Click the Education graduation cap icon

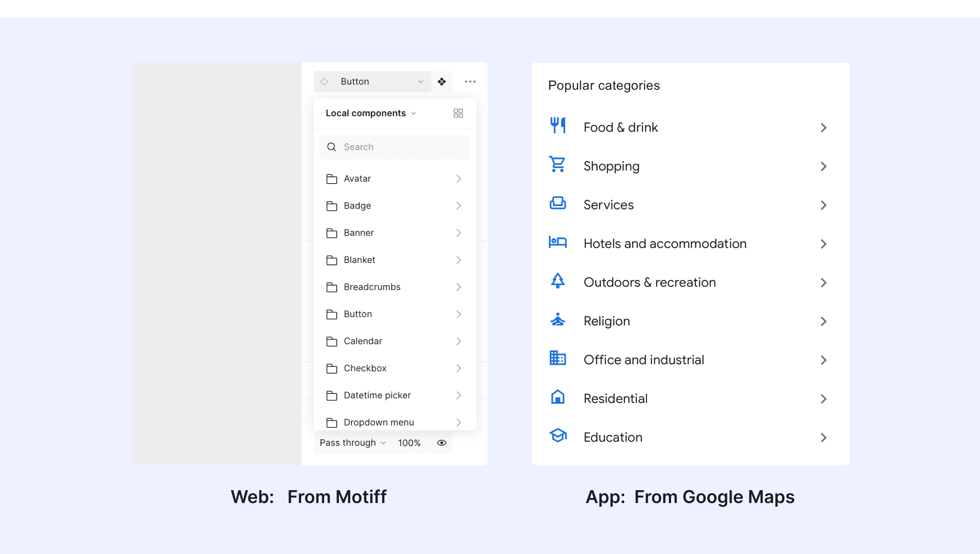[558, 435]
